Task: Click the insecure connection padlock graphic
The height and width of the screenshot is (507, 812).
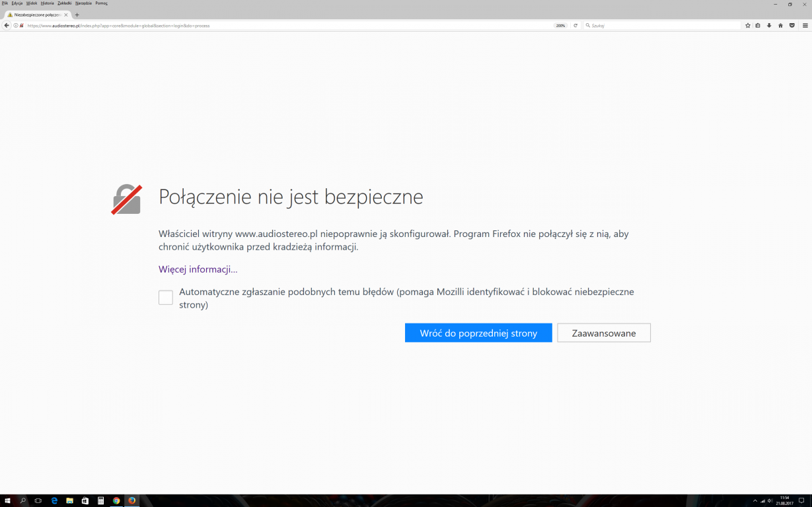Action: tap(126, 199)
